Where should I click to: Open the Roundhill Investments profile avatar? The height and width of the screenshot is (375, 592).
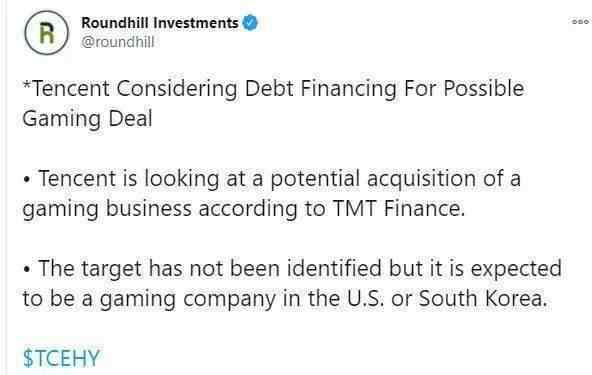tap(47, 33)
